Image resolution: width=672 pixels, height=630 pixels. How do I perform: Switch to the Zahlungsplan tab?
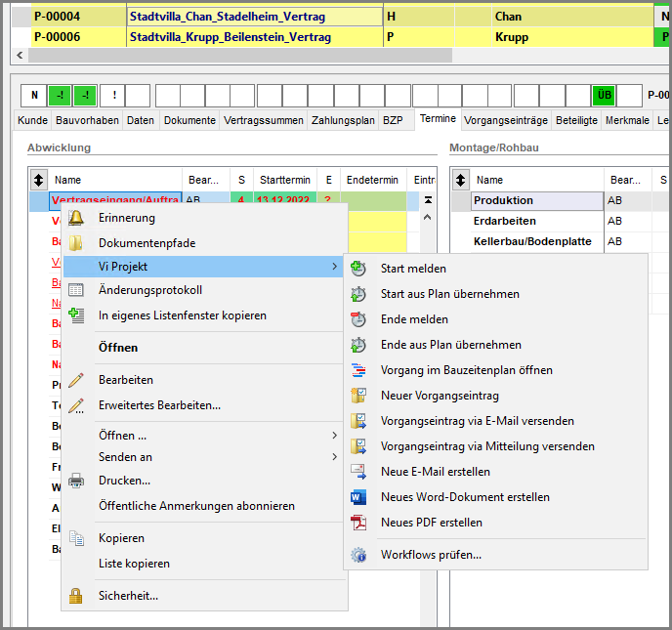[343, 120]
